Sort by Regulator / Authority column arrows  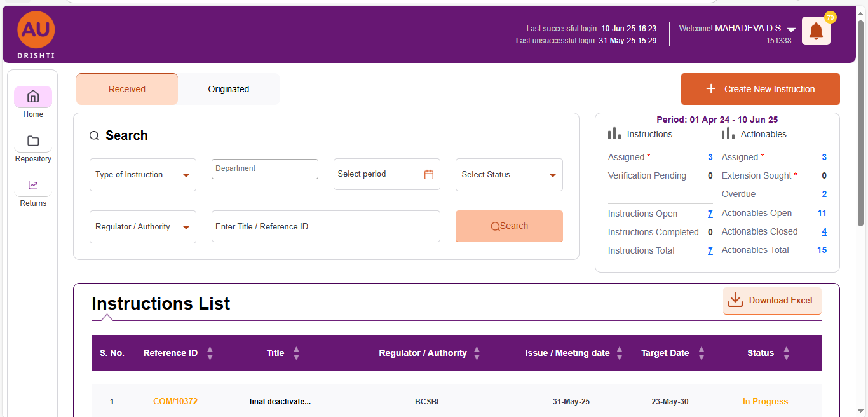pos(477,353)
